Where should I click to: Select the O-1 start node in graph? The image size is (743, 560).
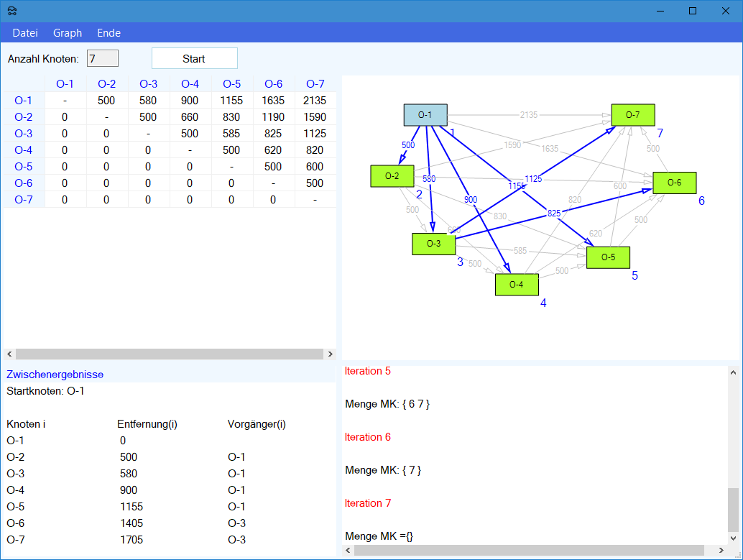click(x=425, y=115)
